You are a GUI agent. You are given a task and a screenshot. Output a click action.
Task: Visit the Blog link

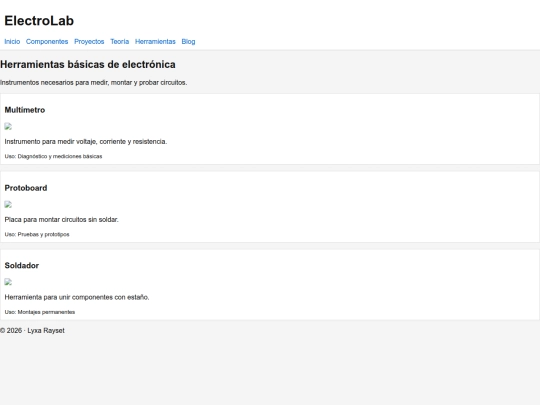188,41
